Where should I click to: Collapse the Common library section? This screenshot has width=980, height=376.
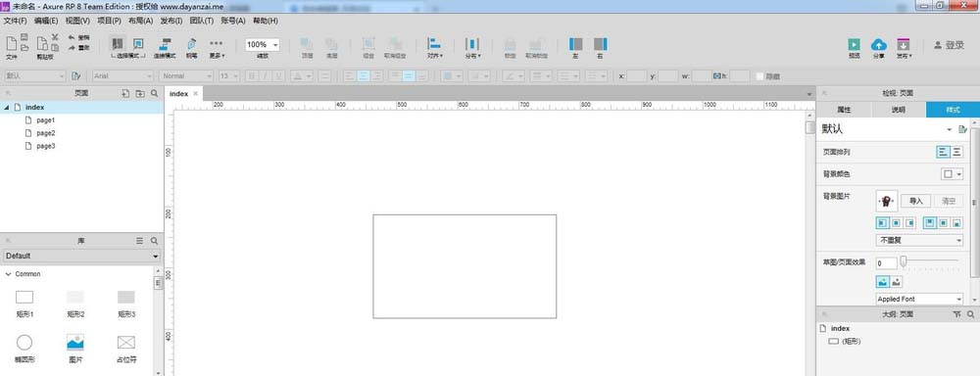coord(7,274)
